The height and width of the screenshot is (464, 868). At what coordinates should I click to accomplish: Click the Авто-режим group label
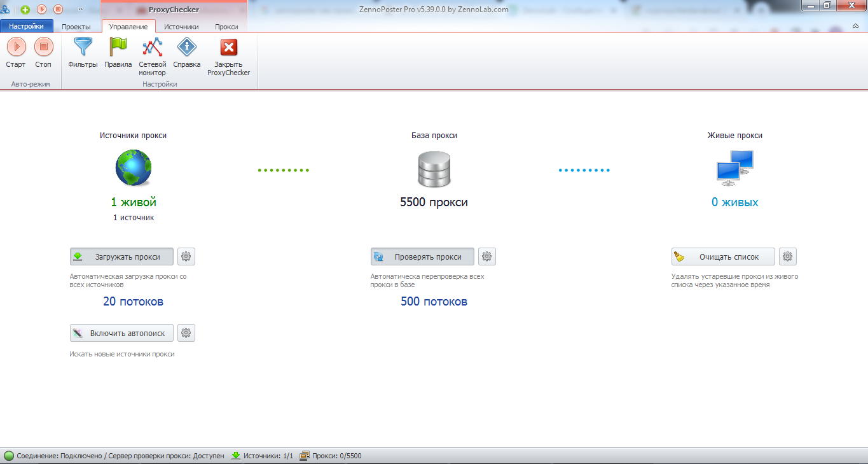pos(29,84)
